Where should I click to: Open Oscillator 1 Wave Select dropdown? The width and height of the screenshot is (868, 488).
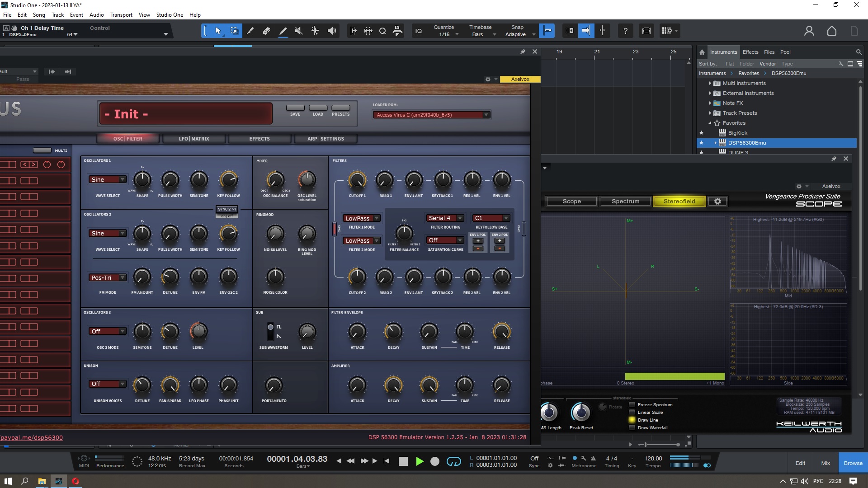pos(108,179)
